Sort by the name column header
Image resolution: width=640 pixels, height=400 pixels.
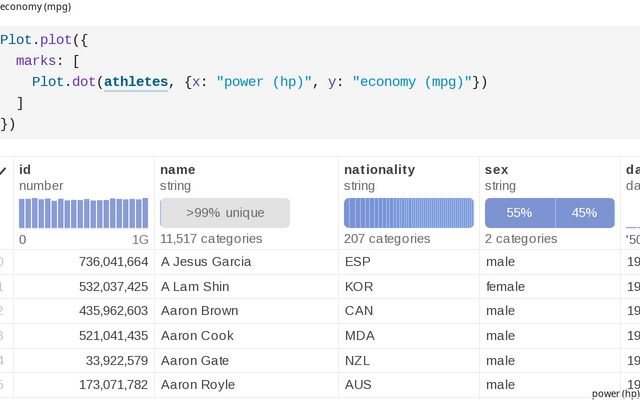tap(177, 170)
